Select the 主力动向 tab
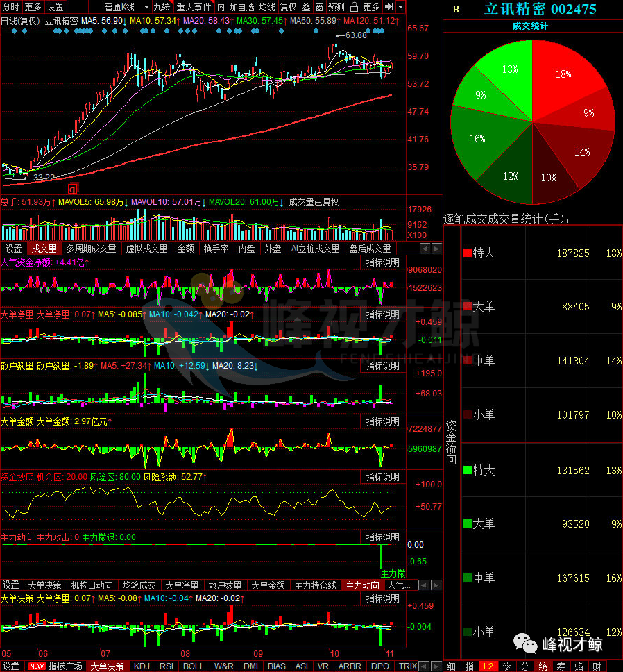 click(x=363, y=585)
